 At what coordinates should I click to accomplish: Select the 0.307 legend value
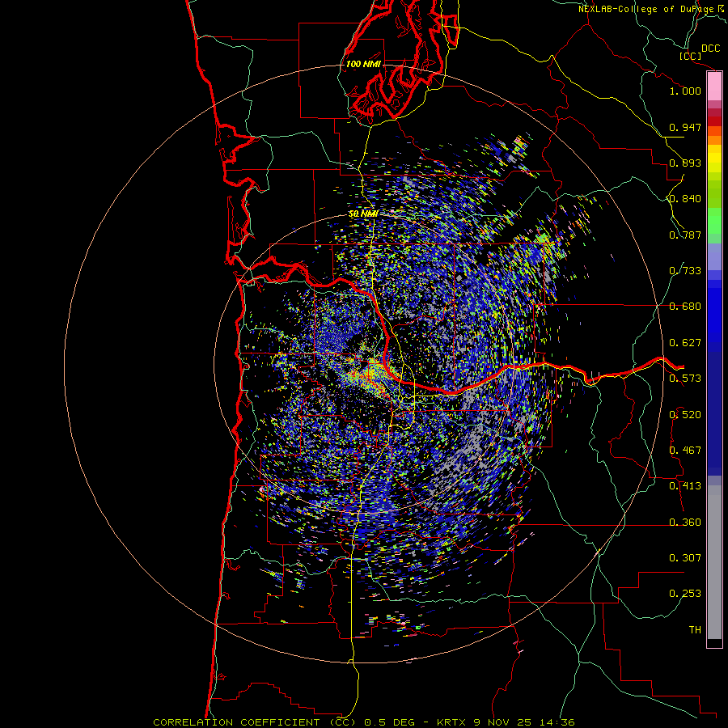(x=685, y=558)
